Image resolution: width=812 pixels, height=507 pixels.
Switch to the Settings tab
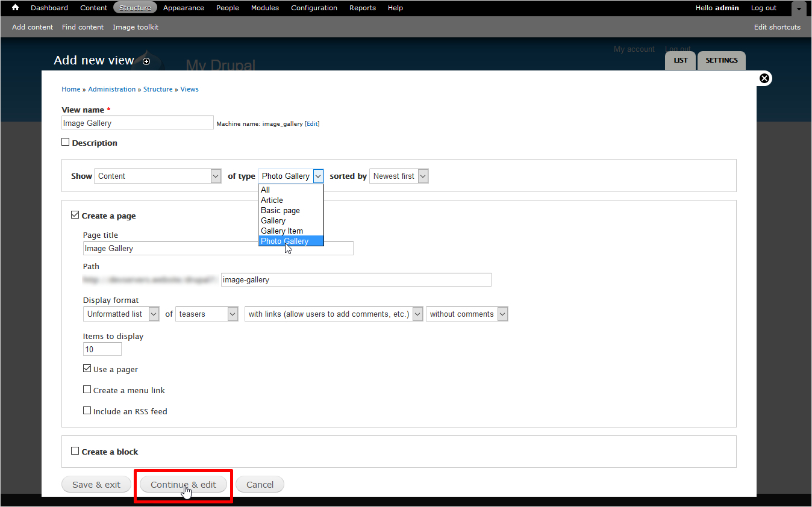[x=721, y=60]
